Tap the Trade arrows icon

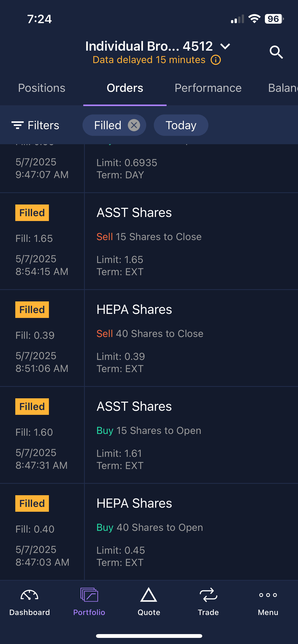click(208, 595)
